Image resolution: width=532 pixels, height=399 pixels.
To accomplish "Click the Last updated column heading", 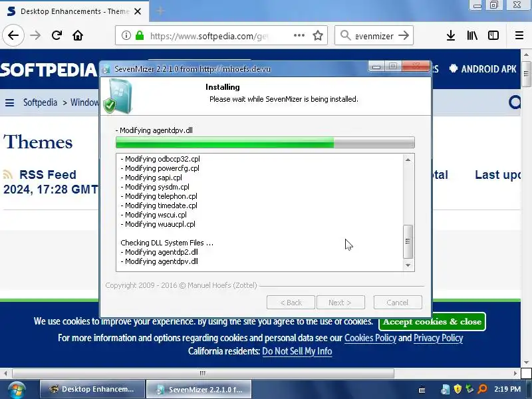I will [x=497, y=174].
